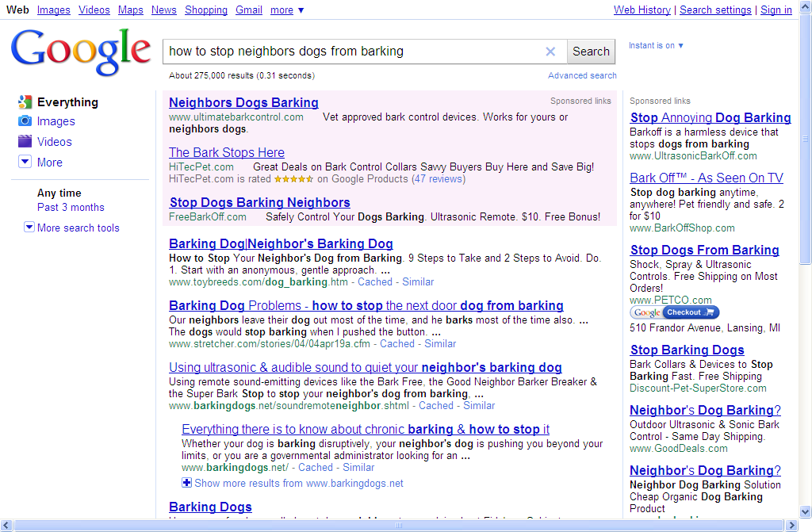
Task: Open Barking Dog|Neighbor's Barking Dog result
Action: coord(282,243)
